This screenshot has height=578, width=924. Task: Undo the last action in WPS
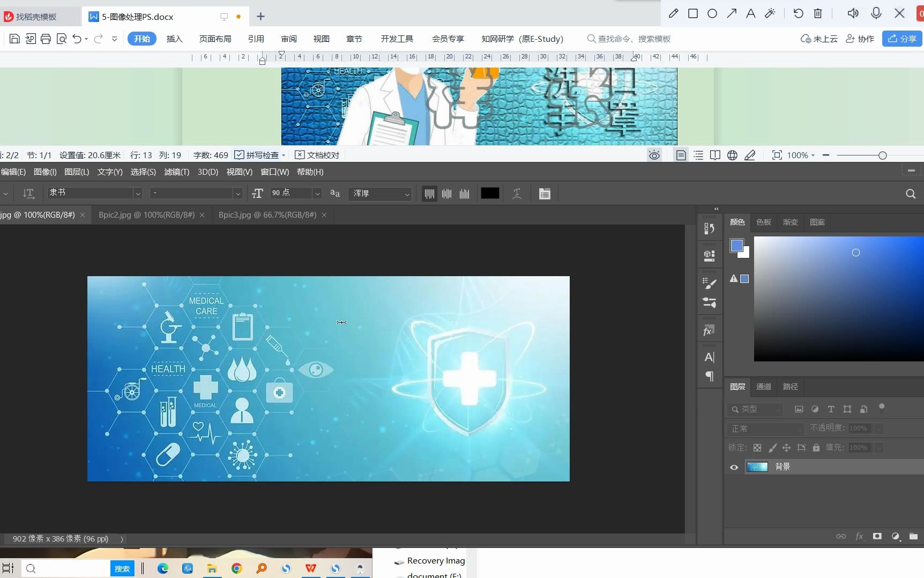click(x=77, y=39)
